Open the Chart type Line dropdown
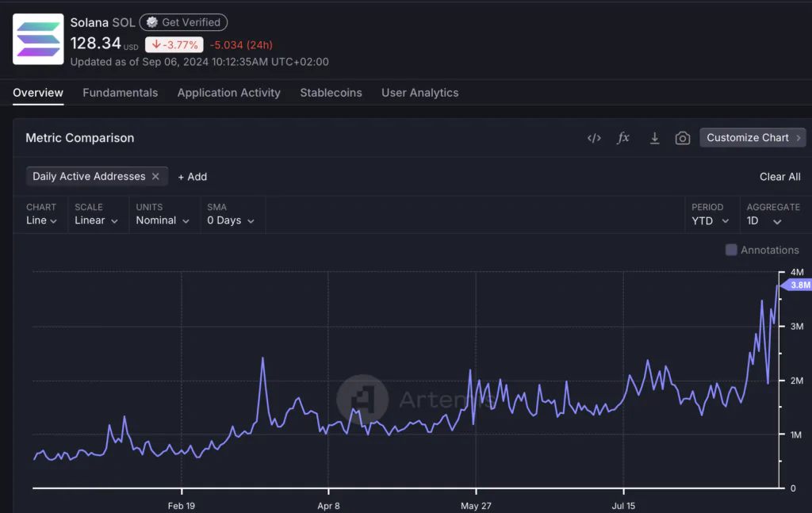 coord(41,220)
